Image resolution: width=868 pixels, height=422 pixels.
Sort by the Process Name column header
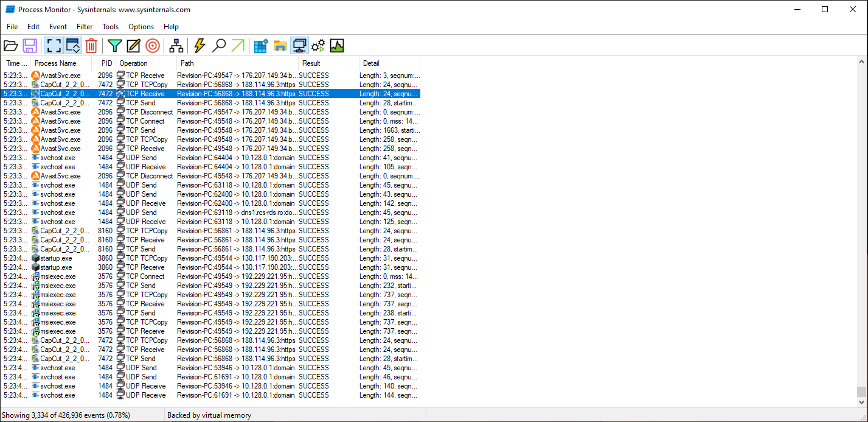pyautogui.click(x=61, y=63)
